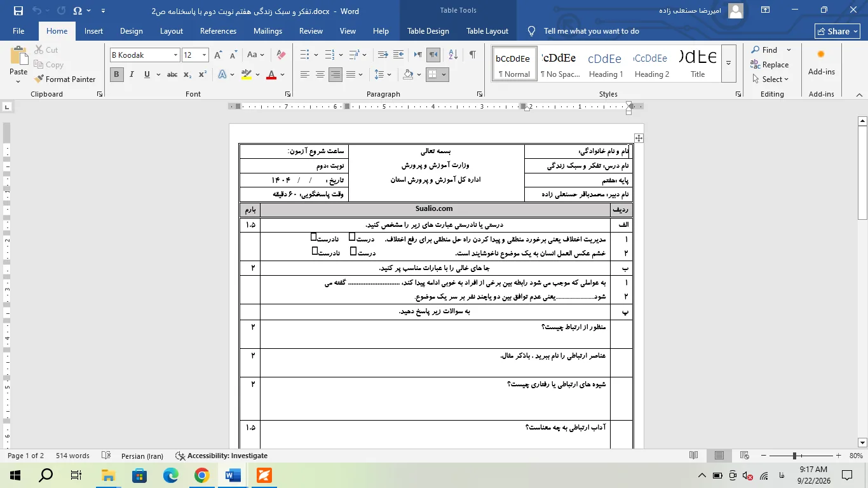Viewport: 868px width, 488px height.
Task: Check the نادرست box in question 2
Action: tap(315, 251)
